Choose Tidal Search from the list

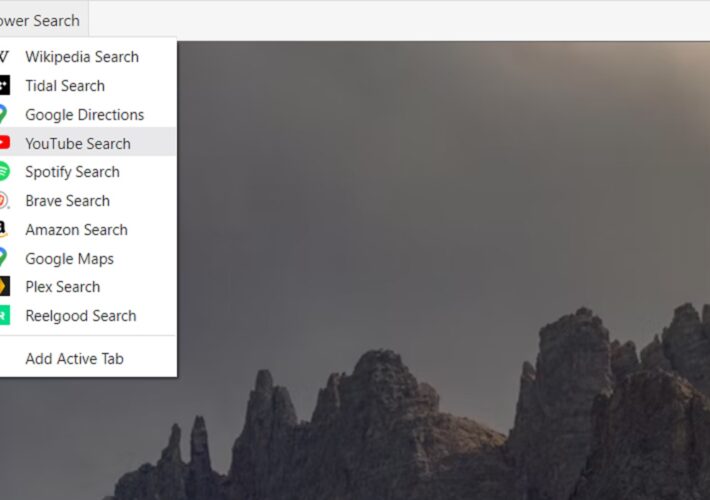pos(88,86)
